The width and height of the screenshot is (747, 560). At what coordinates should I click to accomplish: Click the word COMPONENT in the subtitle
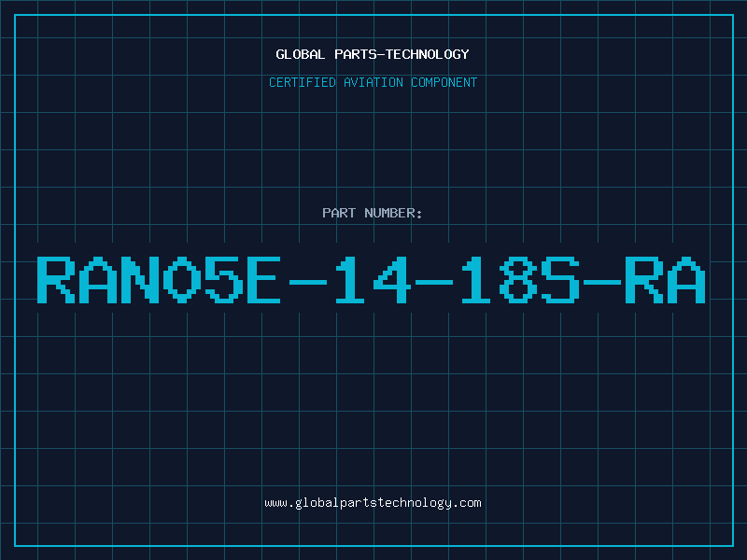coord(444,82)
